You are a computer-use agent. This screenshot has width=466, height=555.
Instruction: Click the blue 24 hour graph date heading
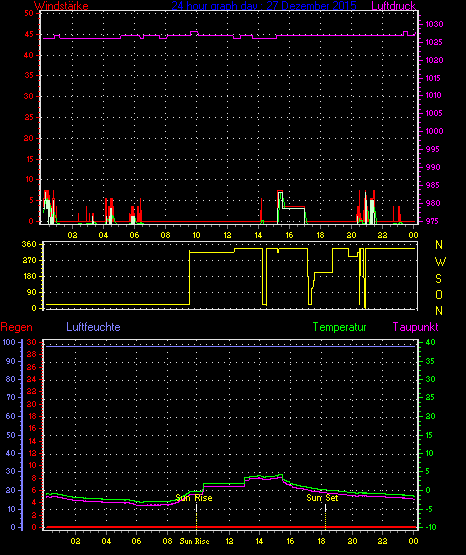(264, 5)
